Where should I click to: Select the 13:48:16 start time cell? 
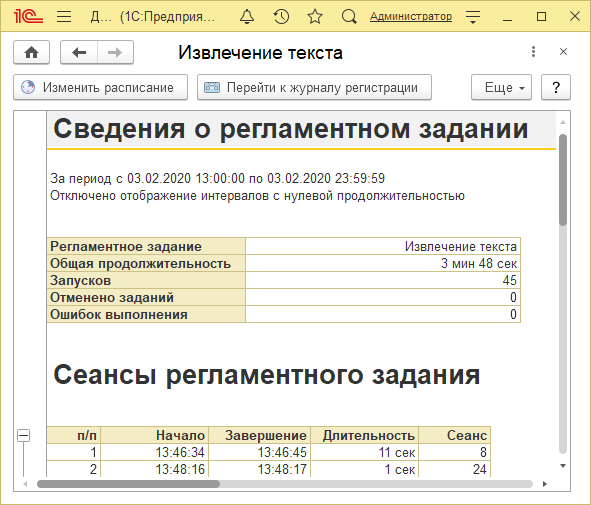click(155, 469)
